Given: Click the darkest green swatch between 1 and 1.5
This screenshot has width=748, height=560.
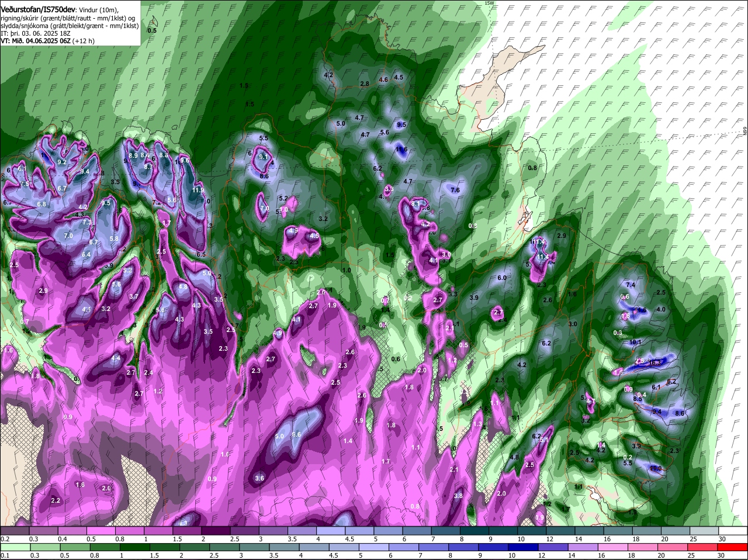Looking at the screenshot, I should [134, 547].
